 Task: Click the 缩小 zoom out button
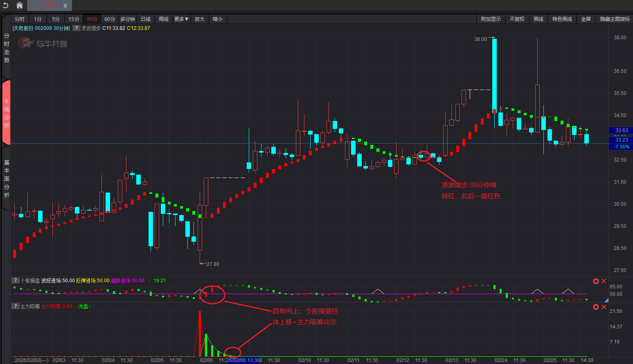pyautogui.click(x=218, y=19)
